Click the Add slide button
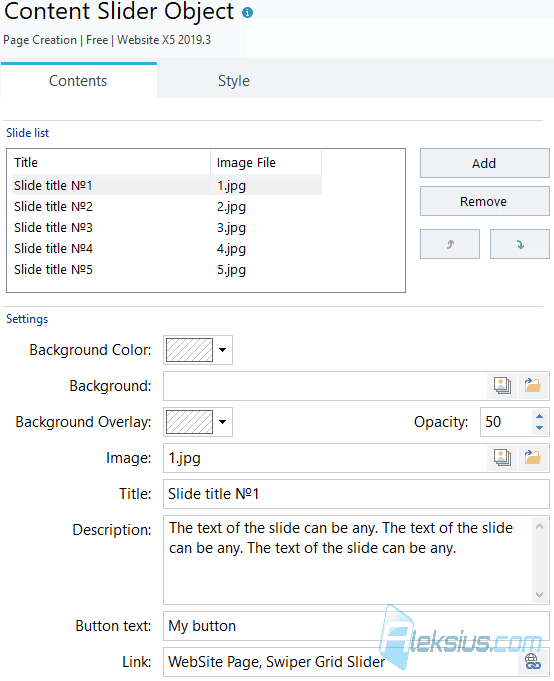 pyautogui.click(x=485, y=163)
